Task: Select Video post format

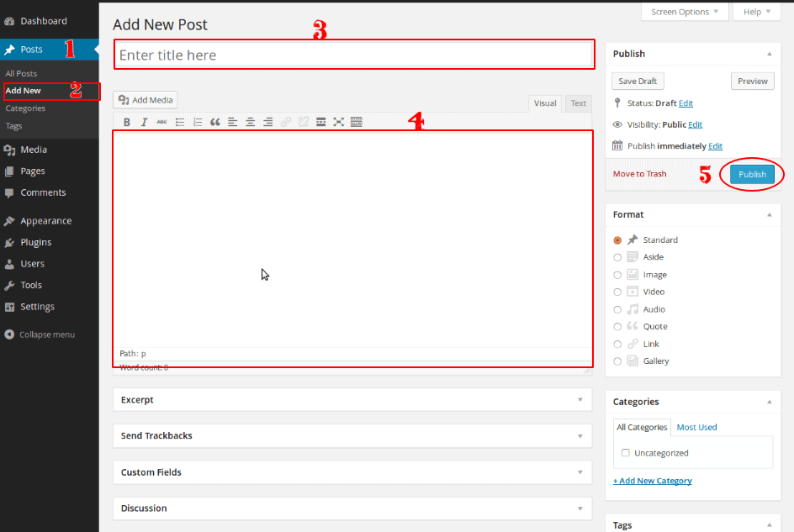Action: [x=617, y=292]
